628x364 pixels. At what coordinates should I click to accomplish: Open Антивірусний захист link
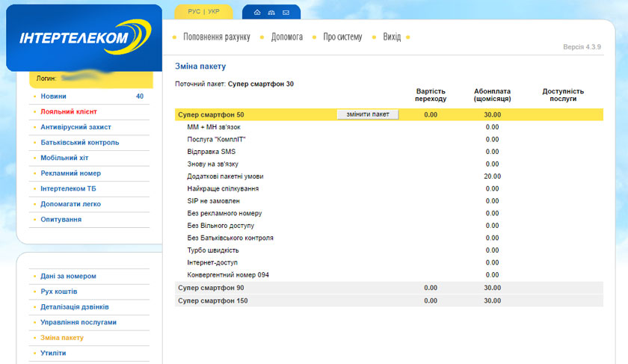tap(76, 127)
